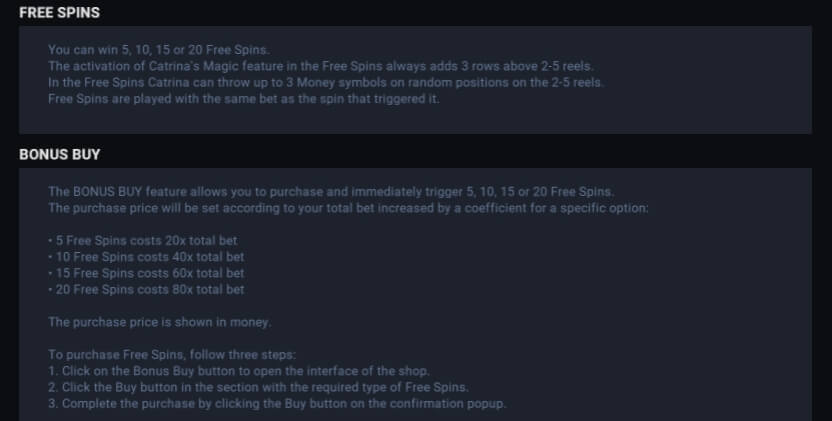This screenshot has height=421, width=832.
Task: Click step 1 about the Bonus Buy button
Action: click(x=239, y=371)
